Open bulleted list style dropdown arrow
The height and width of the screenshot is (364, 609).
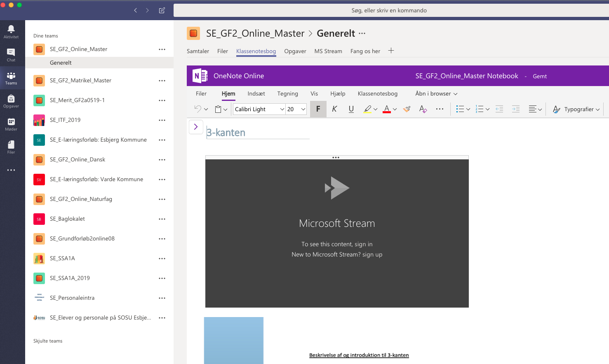[468, 110]
